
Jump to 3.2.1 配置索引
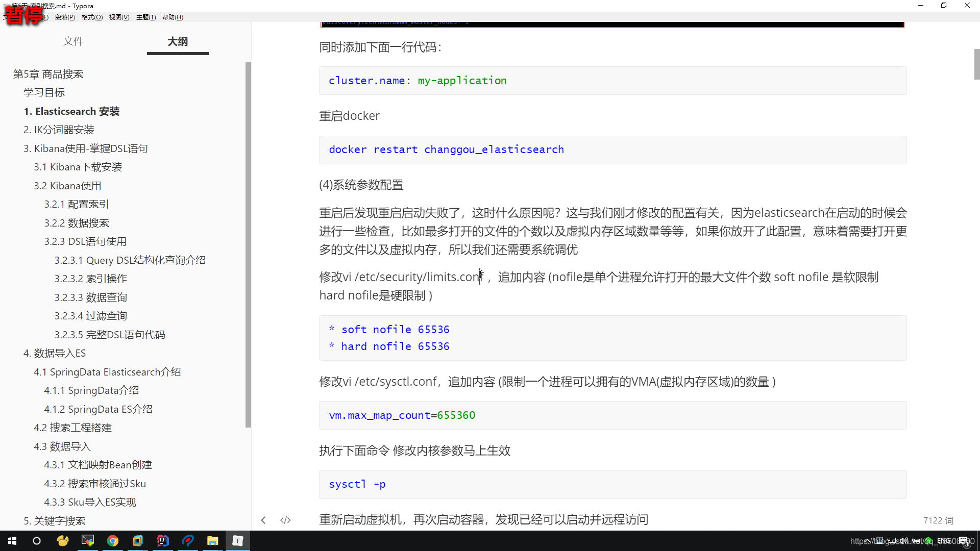point(77,204)
